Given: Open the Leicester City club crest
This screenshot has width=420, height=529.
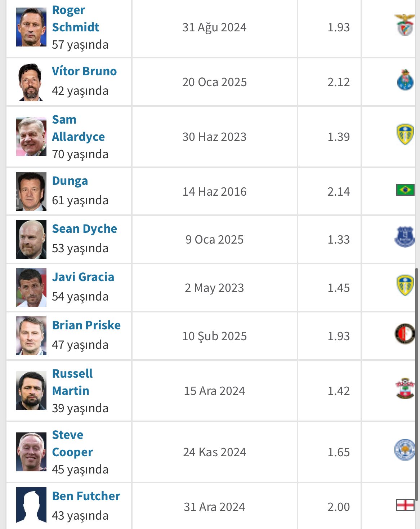Looking at the screenshot, I should pos(405,450).
